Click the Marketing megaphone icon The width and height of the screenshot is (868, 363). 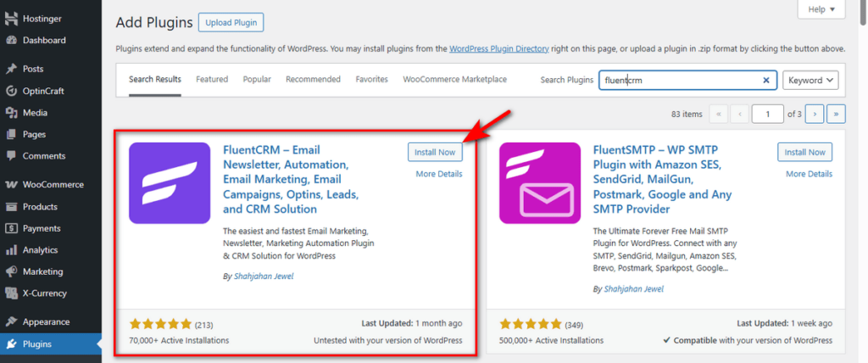pyautogui.click(x=11, y=271)
